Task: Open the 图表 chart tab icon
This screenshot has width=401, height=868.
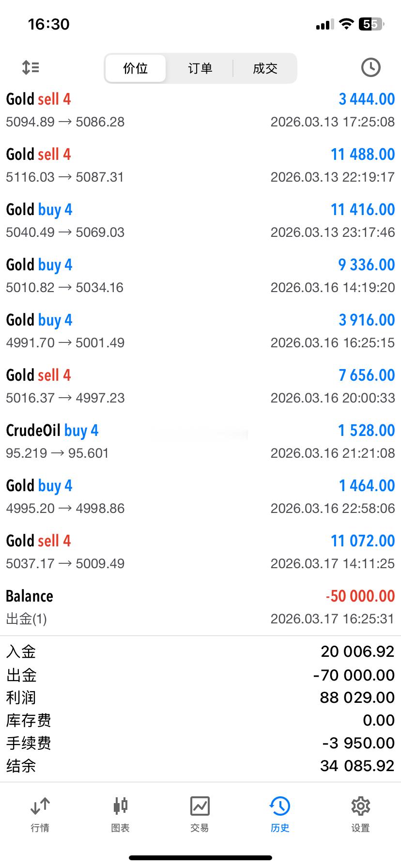Action: (x=120, y=806)
